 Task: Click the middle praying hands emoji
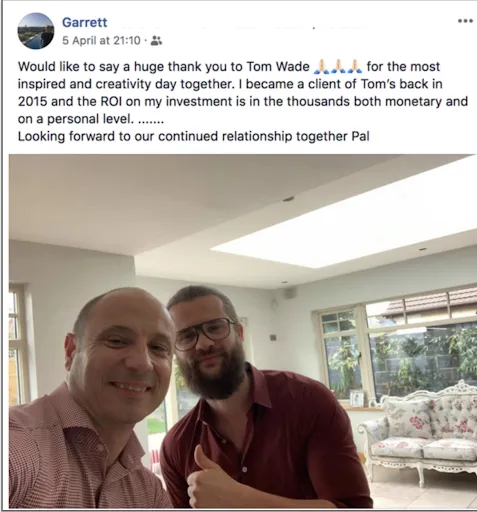tap(338, 66)
